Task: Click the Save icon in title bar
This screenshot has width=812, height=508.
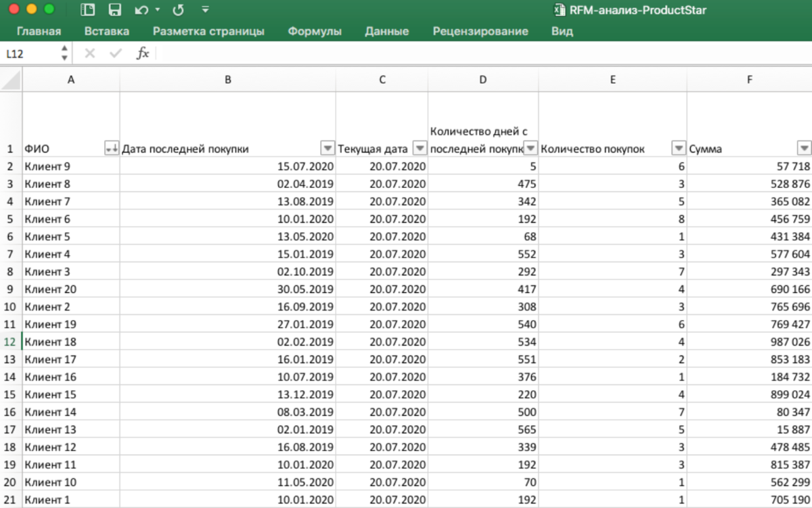Action: (x=115, y=10)
